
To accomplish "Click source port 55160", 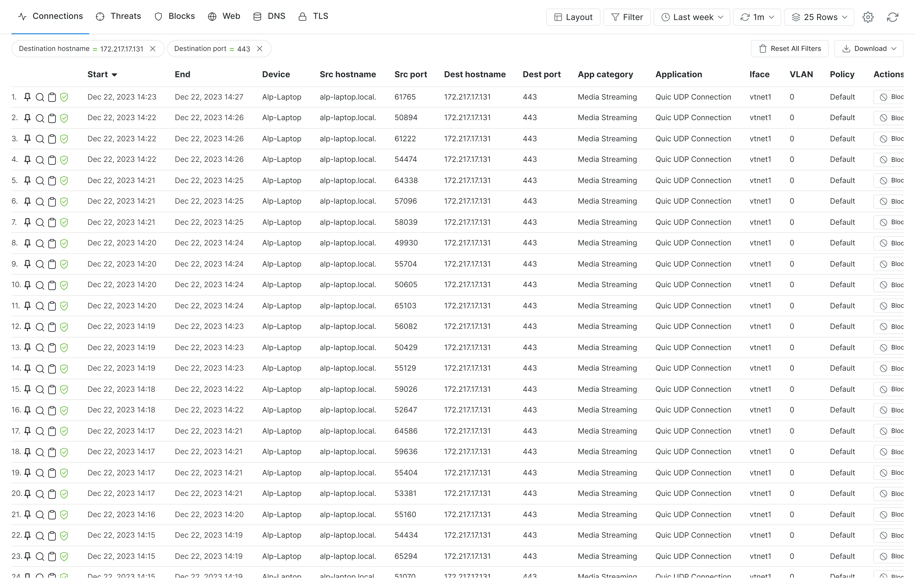I will (x=405, y=514).
